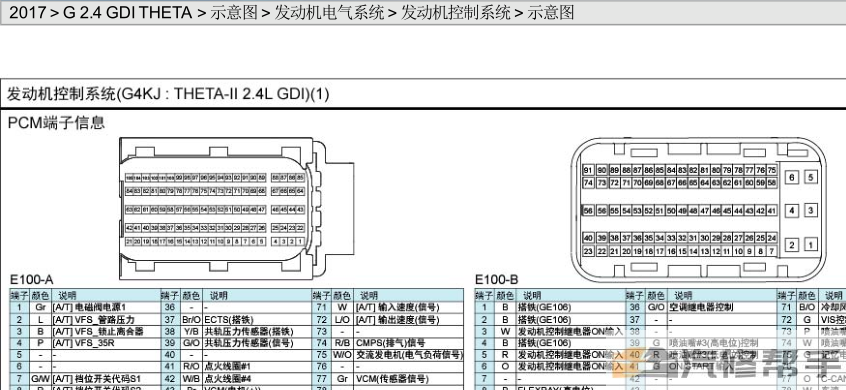Select the VCM(传感器信号) cell

[x=408, y=379]
